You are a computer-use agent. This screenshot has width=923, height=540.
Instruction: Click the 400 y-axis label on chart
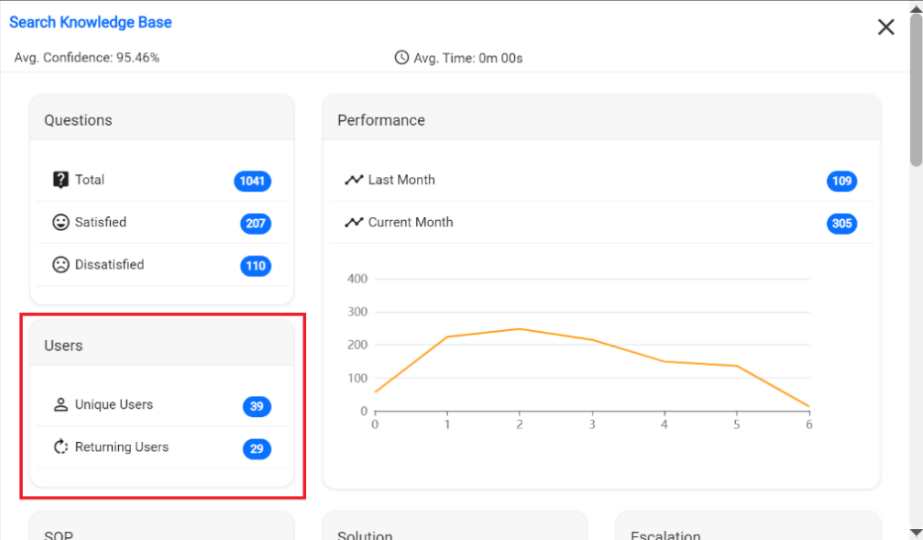357,279
